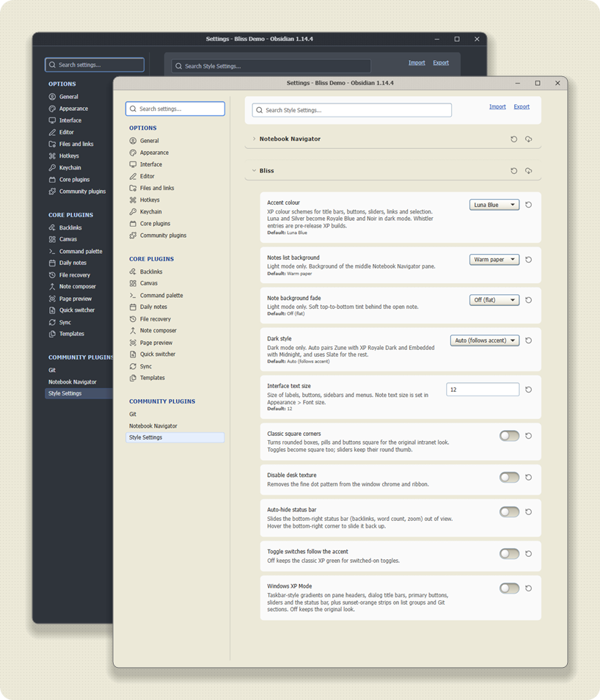600x700 pixels.
Task: Click File recovery icon in front window
Action: click(x=133, y=319)
